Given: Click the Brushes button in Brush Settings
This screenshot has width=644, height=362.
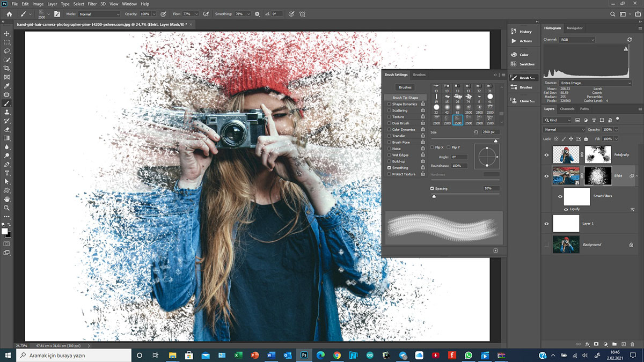Looking at the screenshot, I should click(405, 87).
